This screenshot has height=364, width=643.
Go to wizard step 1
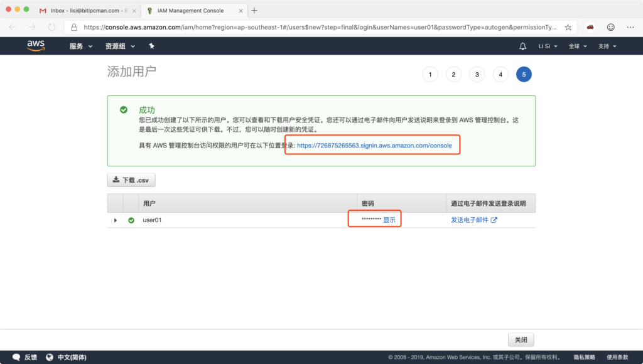(x=430, y=74)
